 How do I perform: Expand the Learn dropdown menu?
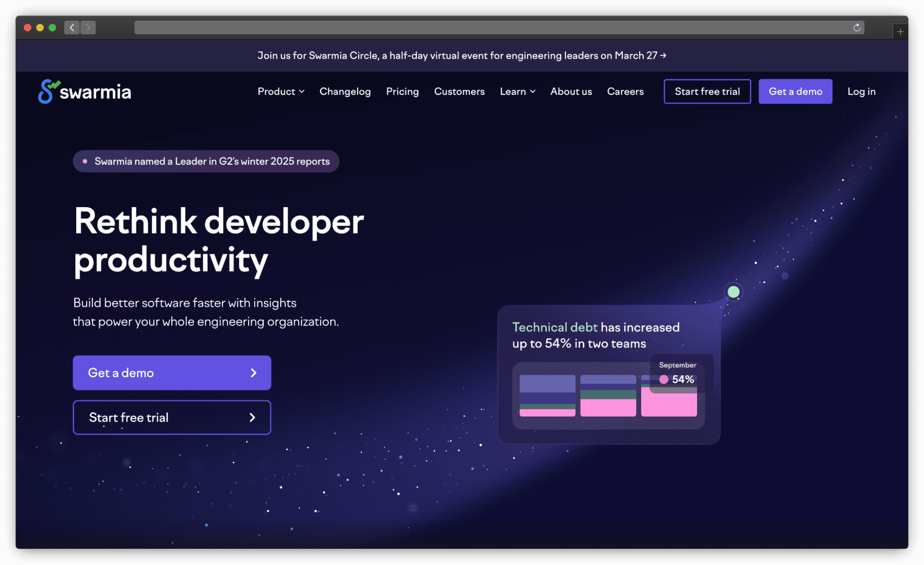click(518, 92)
